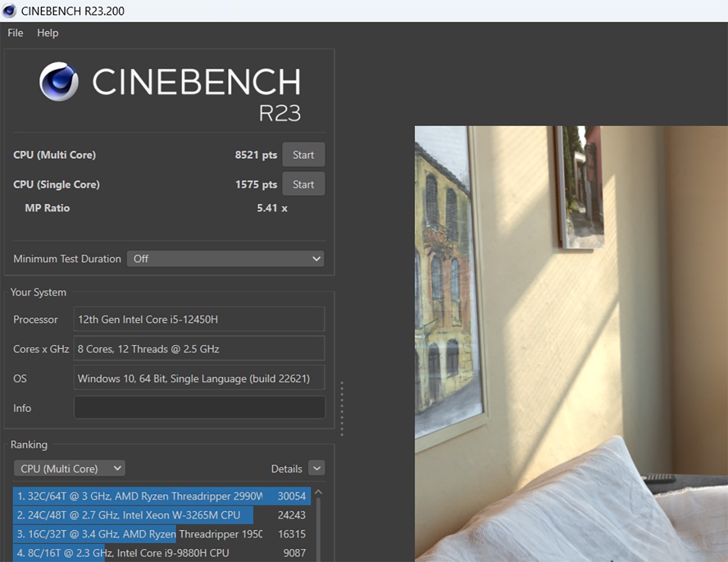Click the Cinebench app icon in title bar
The image size is (728, 562).
point(8,10)
